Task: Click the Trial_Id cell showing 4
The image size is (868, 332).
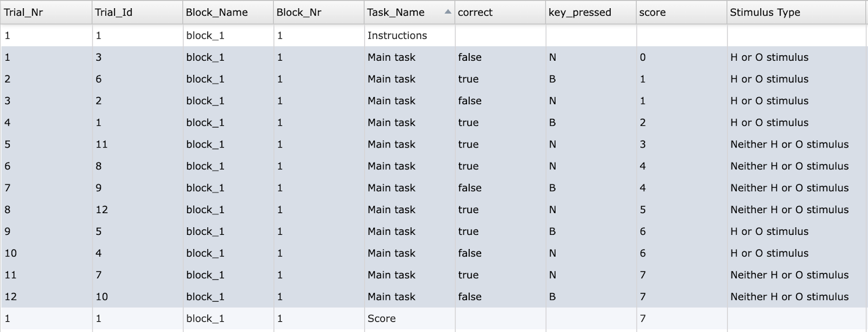Action: tap(137, 253)
